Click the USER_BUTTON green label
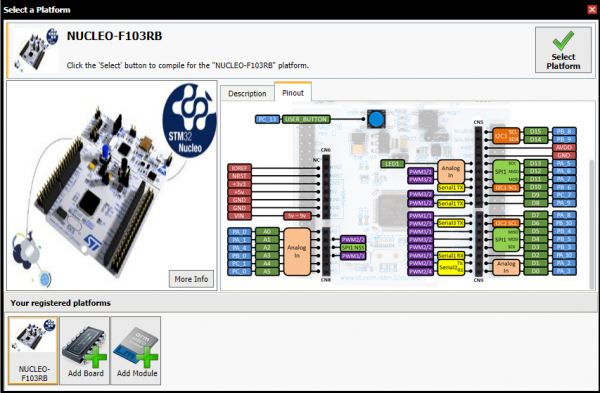Viewport: 600px width, 393px height. coord(306,119)
